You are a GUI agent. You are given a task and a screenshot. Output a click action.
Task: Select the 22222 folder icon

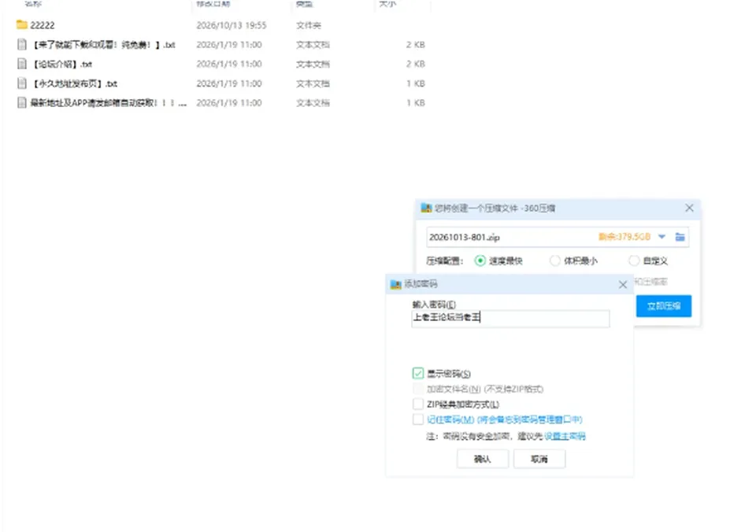click(x=22, y=24)
